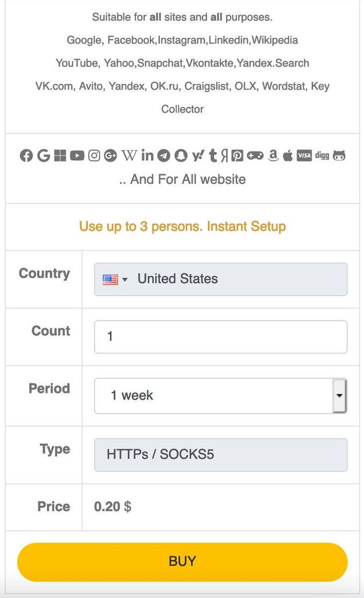Click the Count input field

pos(221,337)
